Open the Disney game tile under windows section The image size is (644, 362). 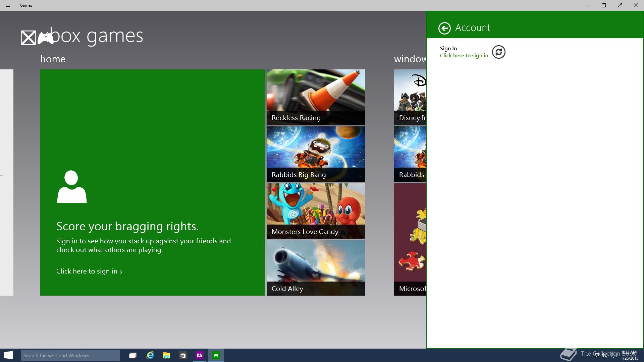(410, 97)
